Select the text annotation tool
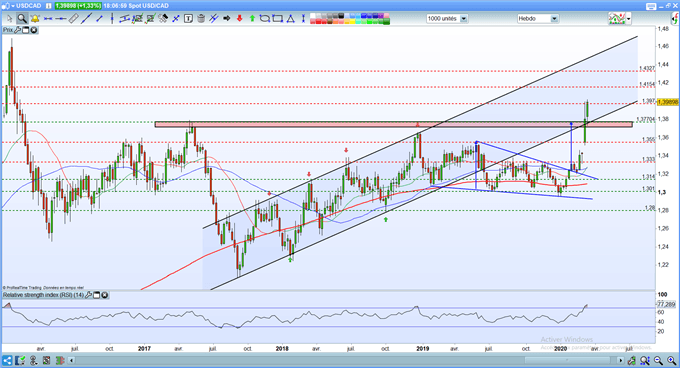Image resolution: width=680 pixels, height=368 pixels. tap(188, 19)
